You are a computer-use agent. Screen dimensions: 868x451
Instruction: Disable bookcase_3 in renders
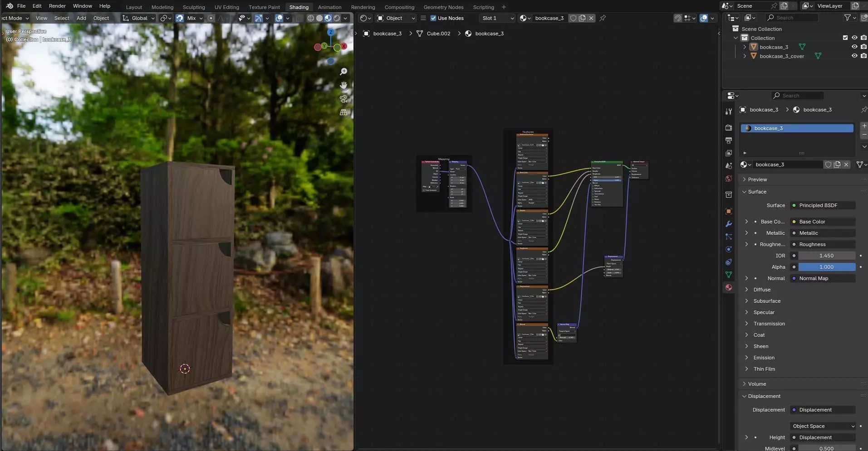click(x=863, y=47)
